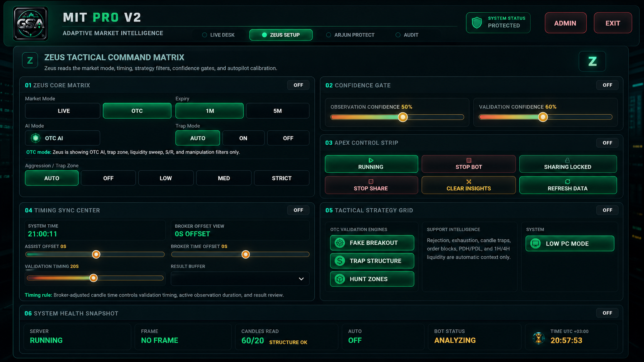Click the UTC time 20:57:53

[x=566, y=340]
